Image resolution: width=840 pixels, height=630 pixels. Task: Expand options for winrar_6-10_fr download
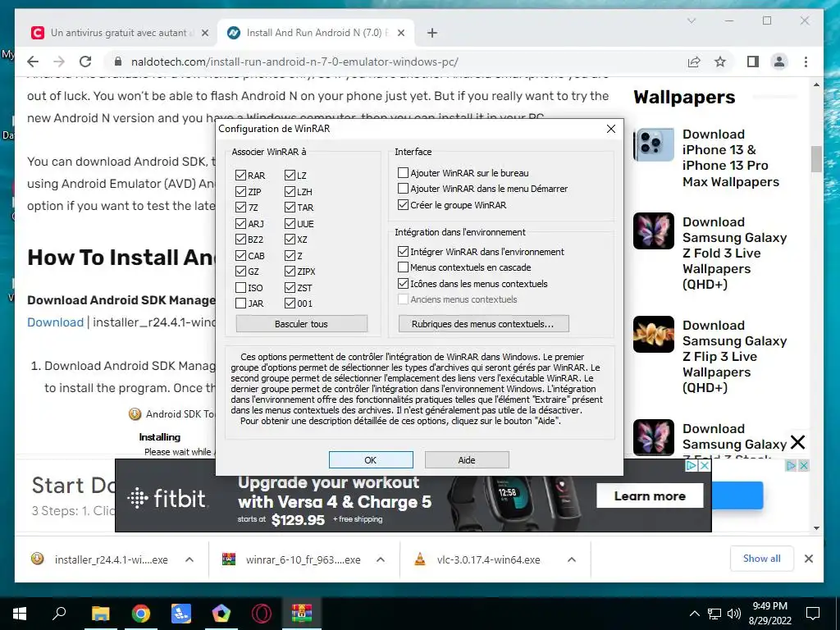pyautogui.click(x=381, y=559)
